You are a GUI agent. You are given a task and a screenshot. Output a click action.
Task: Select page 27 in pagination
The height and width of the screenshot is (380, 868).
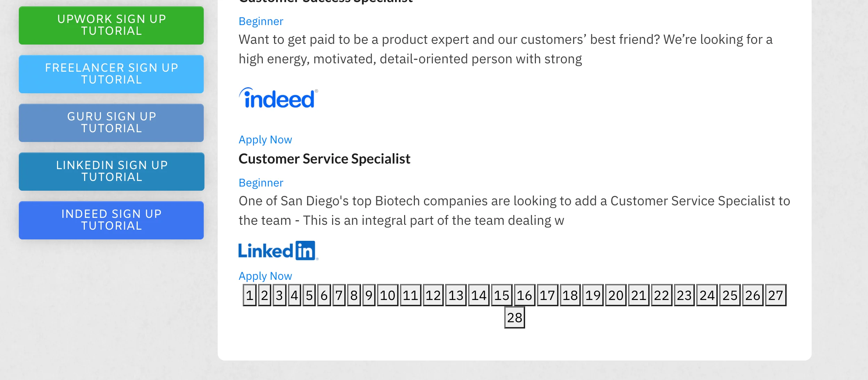point(775,295)
